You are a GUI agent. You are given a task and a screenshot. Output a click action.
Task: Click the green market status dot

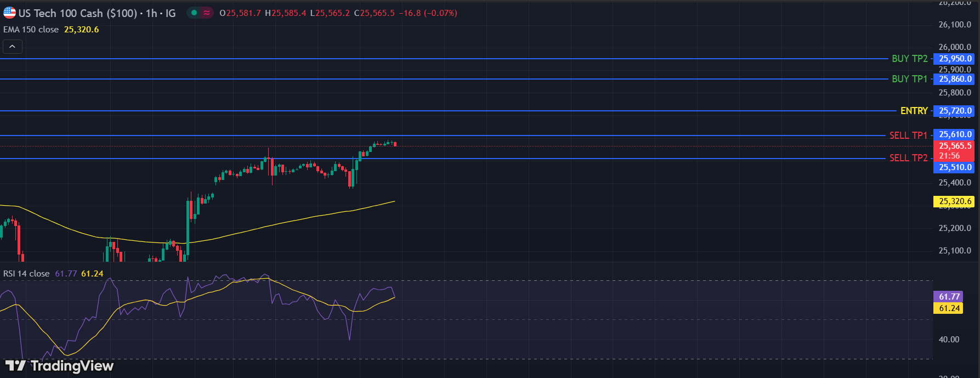[x=194, y=13]
